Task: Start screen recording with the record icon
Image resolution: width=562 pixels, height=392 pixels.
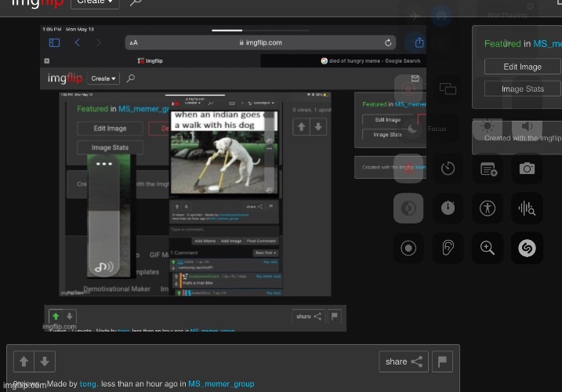Action: pos(408,249)
